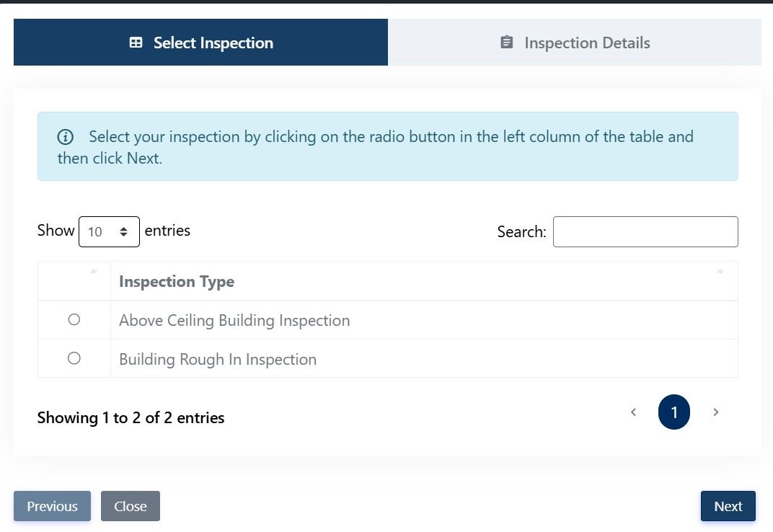Click the Building Rough In Inspection row text
Screen dimensions: 773x532
click(x=218, y=360)
